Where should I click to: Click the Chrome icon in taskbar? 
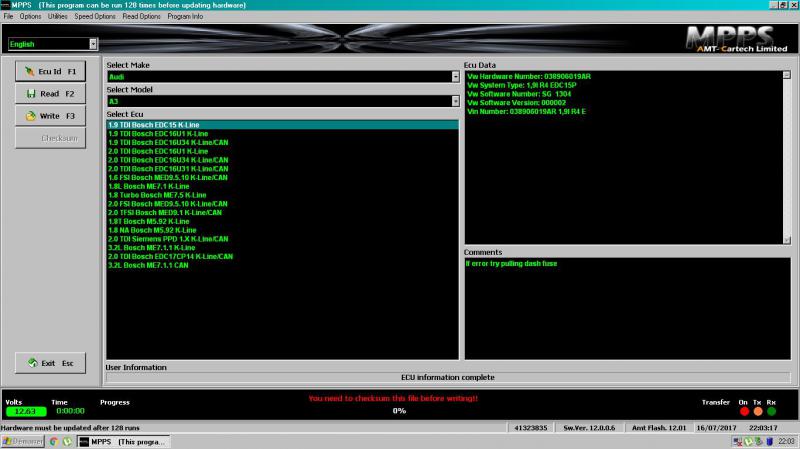[x=54, y=442]
